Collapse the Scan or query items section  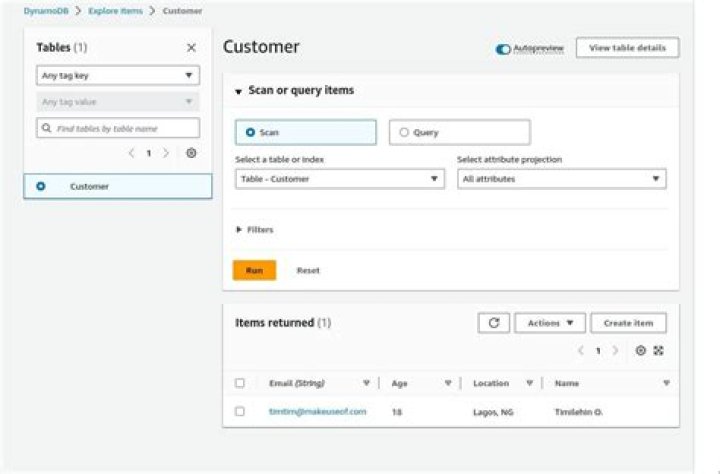coord(238,91)
